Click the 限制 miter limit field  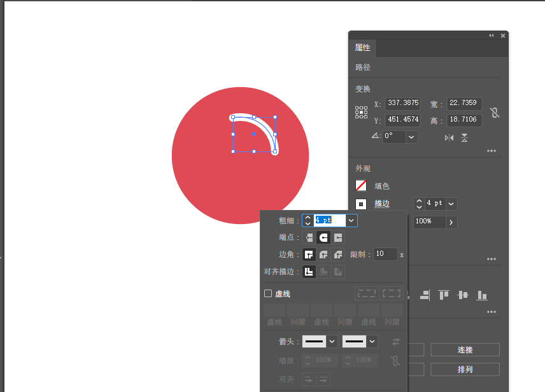[385, 254]
